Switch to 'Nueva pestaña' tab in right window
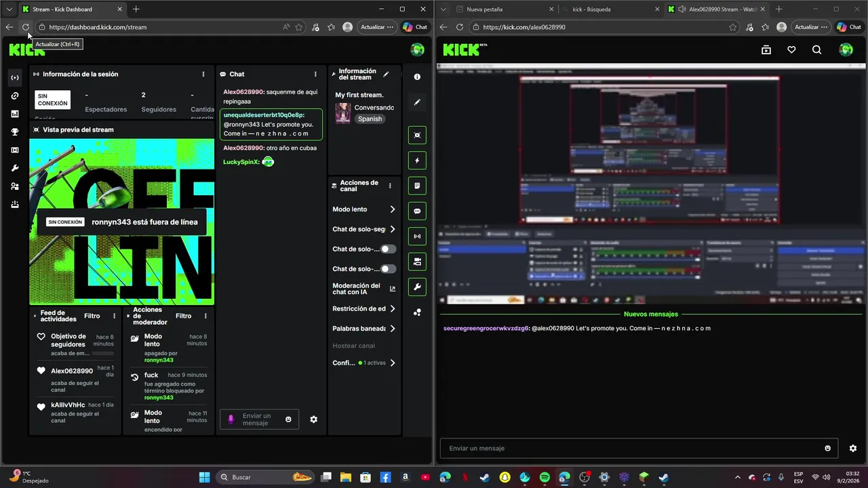 click(x=505, y=9)
